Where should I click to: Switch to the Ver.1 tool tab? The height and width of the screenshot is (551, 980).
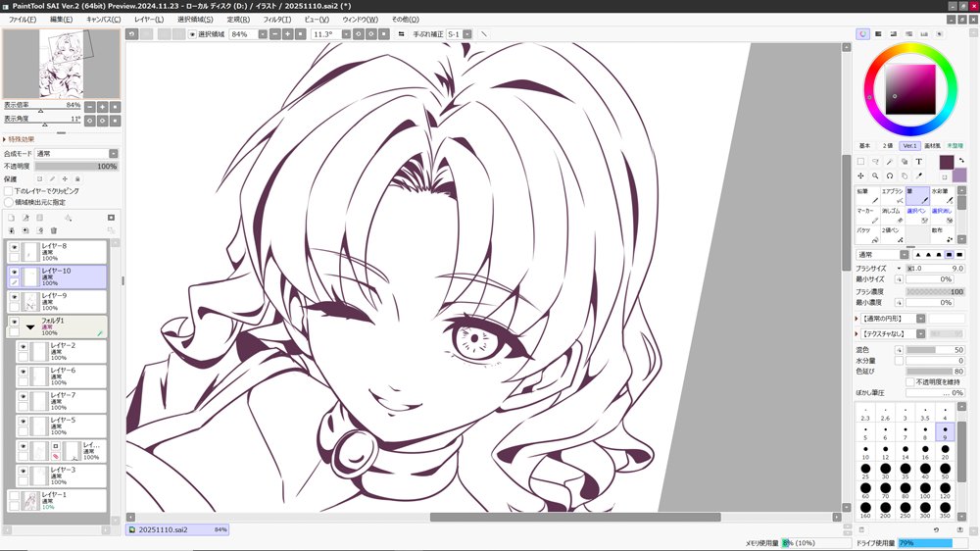[x=909, y=146]
